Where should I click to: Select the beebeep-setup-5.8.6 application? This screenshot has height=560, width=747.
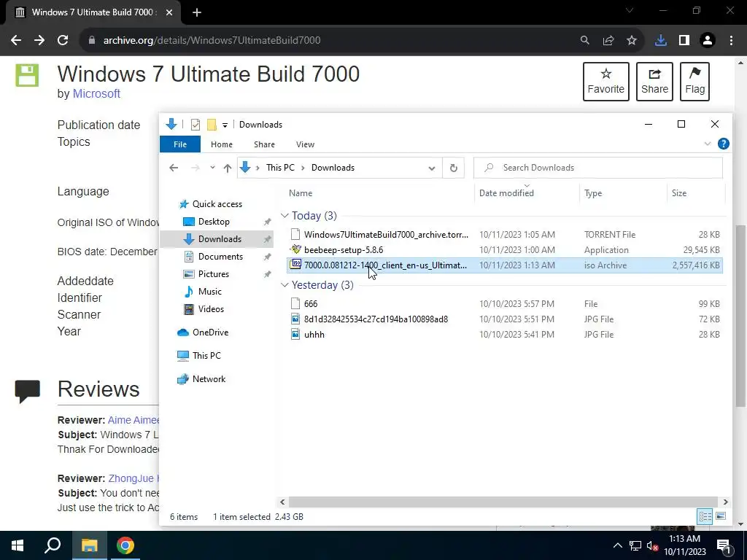(x=505, y=249)
